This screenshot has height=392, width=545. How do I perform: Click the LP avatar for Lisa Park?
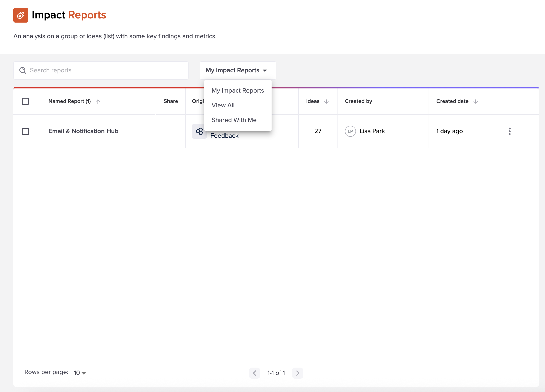click(x=350, y=131)
